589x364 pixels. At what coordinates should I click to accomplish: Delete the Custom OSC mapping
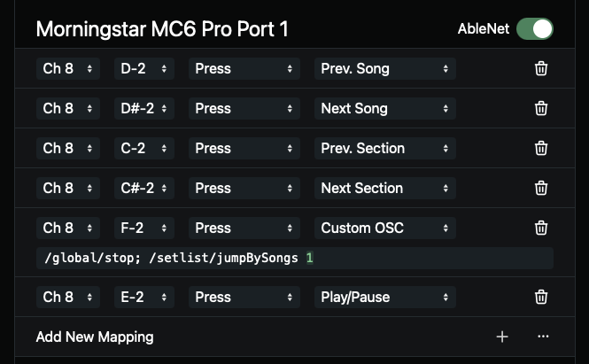click(x=541, y=228)
